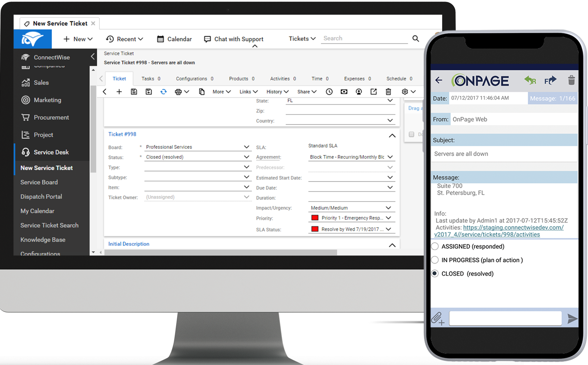Viewport: 588px width, 365px height.
Task: Switch to the Ticket tab
Action: pos(119,79)
